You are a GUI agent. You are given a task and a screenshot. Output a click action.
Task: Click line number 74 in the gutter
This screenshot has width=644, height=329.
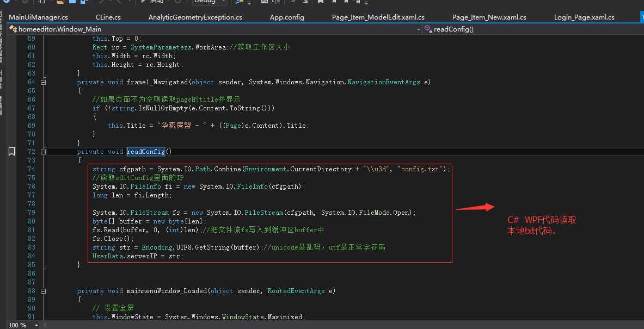(x=32, y=169)
